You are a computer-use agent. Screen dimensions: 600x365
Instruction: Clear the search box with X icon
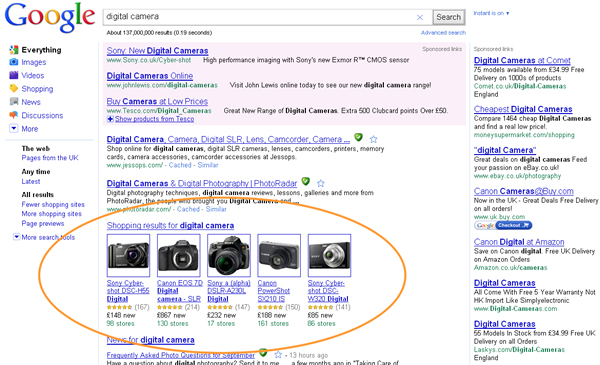pyautogui.click(x=420, y=17)
